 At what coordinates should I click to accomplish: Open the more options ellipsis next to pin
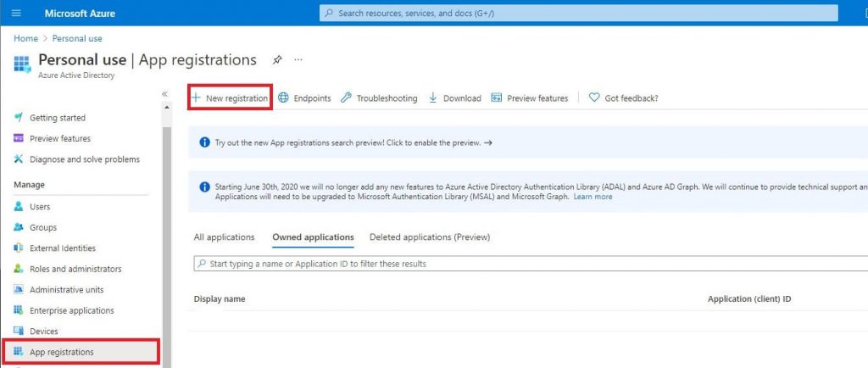[x=298, y=59]
